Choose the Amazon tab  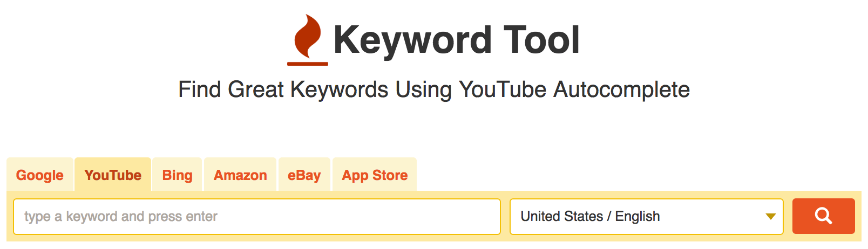tap(240, 175)
